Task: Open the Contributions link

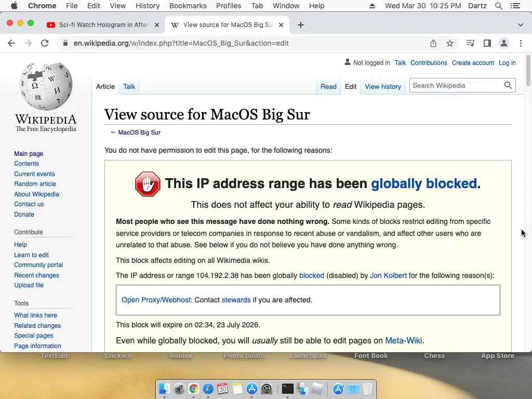Action: click(x=429, y=63)
